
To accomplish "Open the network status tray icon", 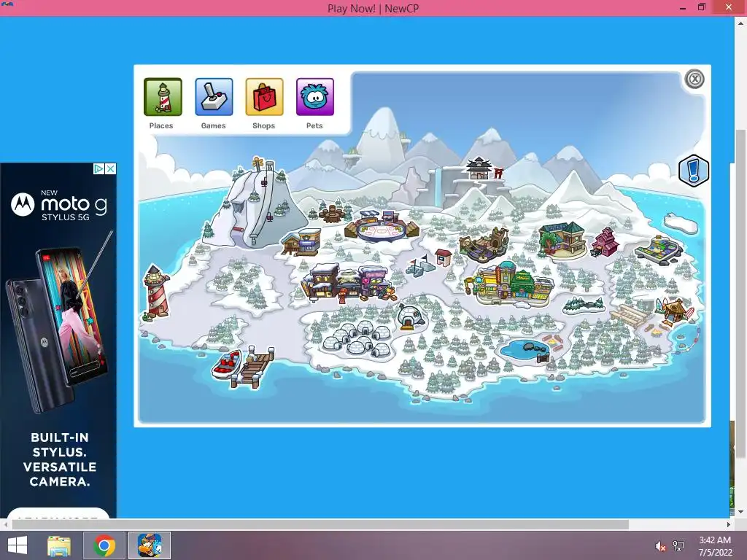I will point(678,546).
